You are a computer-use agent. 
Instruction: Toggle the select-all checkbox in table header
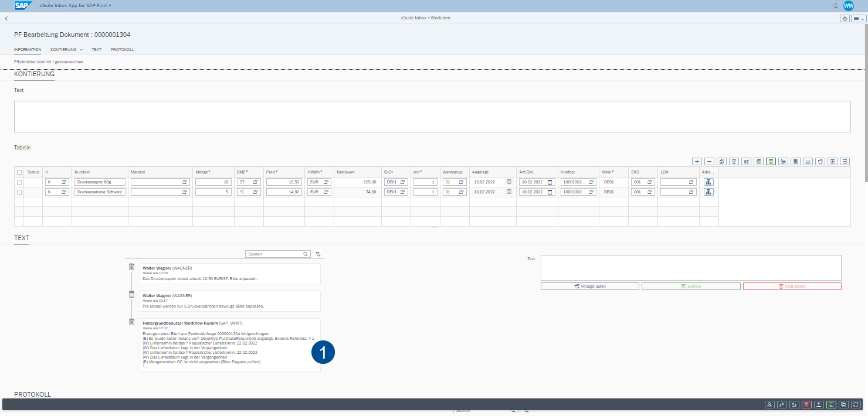click(x=19, y=172)
